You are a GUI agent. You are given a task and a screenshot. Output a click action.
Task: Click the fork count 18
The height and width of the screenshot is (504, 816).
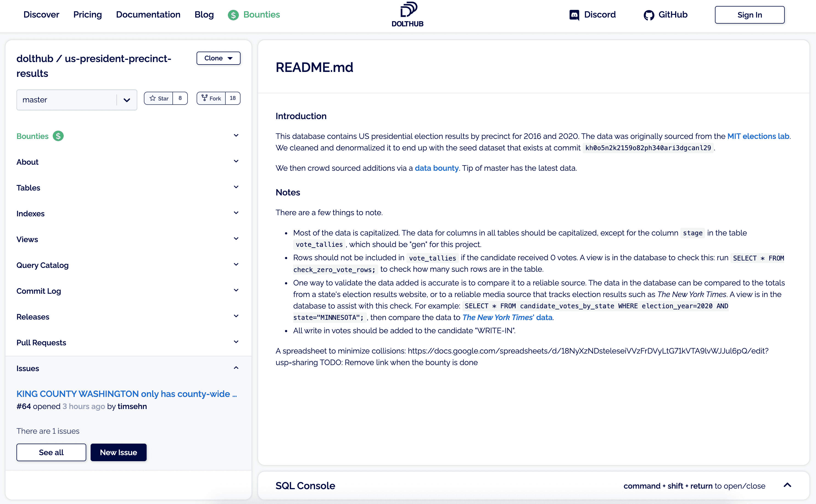pyautogui.click(x=233, y=98)
